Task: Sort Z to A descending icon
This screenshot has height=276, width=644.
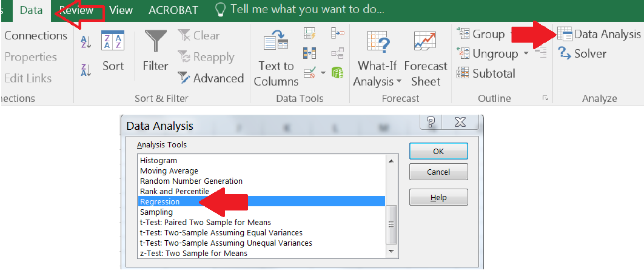Action: point(86,70)
